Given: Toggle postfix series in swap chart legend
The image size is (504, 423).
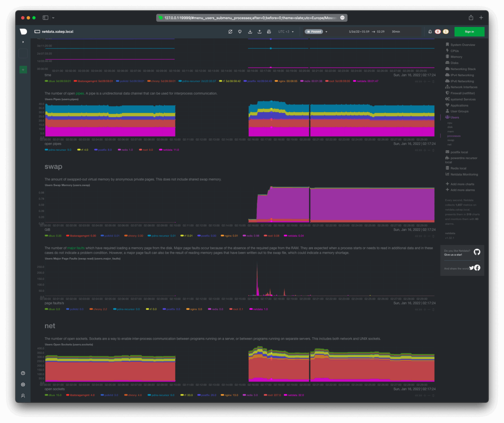Looking at the screenshot, I should [x=207, y=236].
